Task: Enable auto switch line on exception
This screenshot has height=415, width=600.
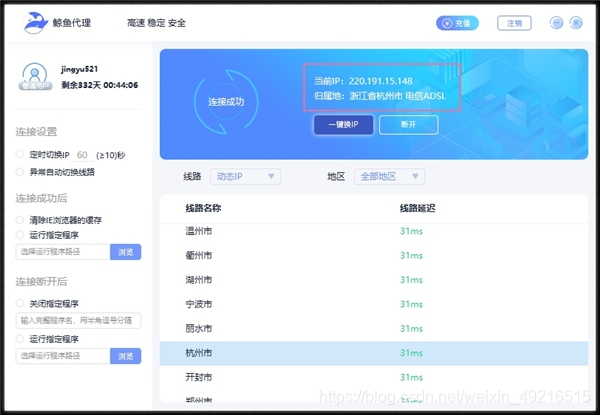Action: pos(20,172)
